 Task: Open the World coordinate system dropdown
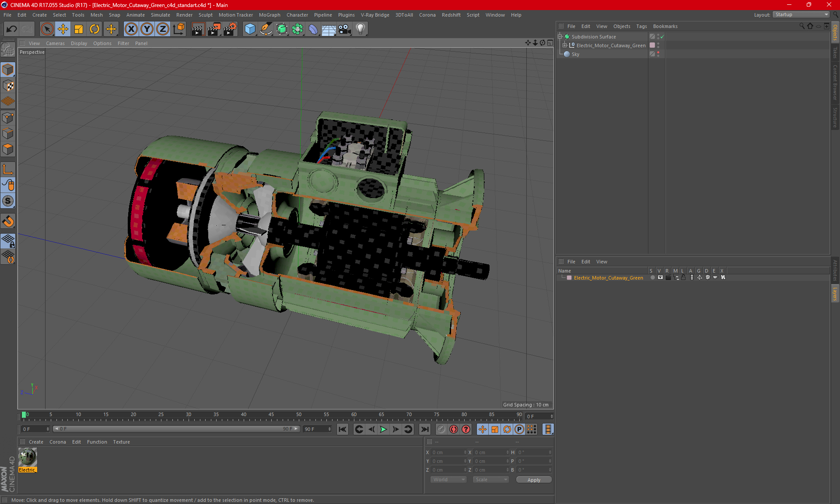pyautogui.click(x=448, y=479)
